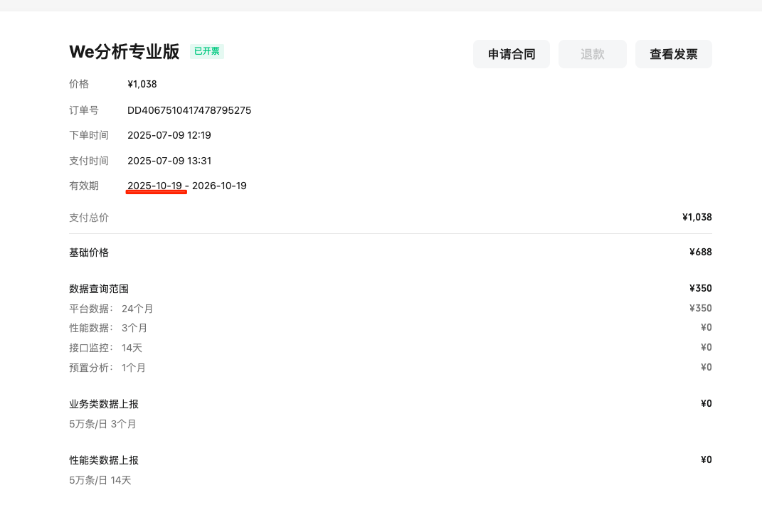This screenshot has width=762, height=532.
Task: Click the order number DD4067510417478795275
Action: 189,110
